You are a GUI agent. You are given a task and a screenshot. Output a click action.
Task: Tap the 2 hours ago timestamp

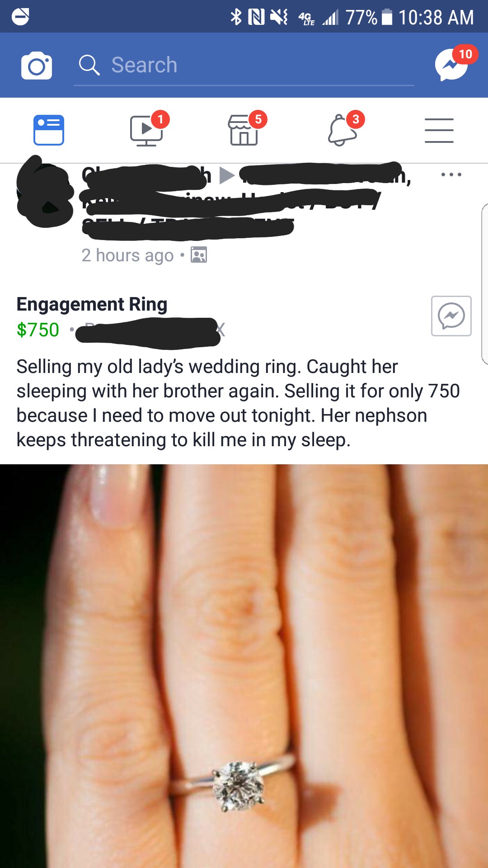128,255
